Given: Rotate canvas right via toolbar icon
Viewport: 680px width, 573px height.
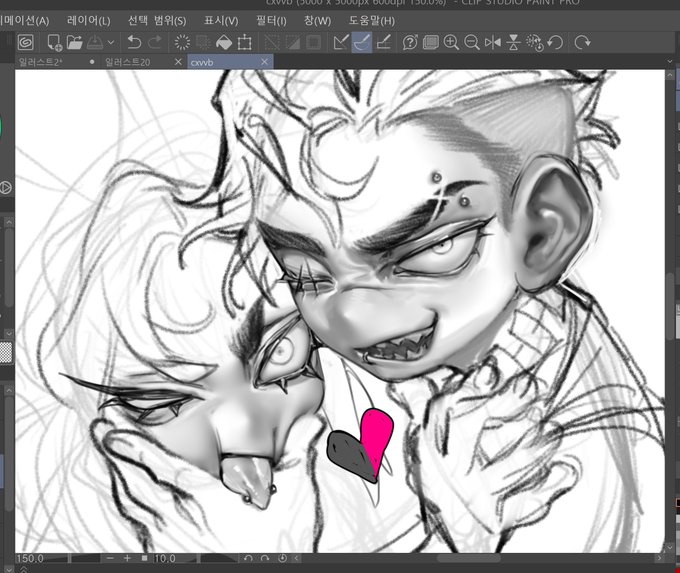Looking at the screenshot, I should [x=582, y=43].
